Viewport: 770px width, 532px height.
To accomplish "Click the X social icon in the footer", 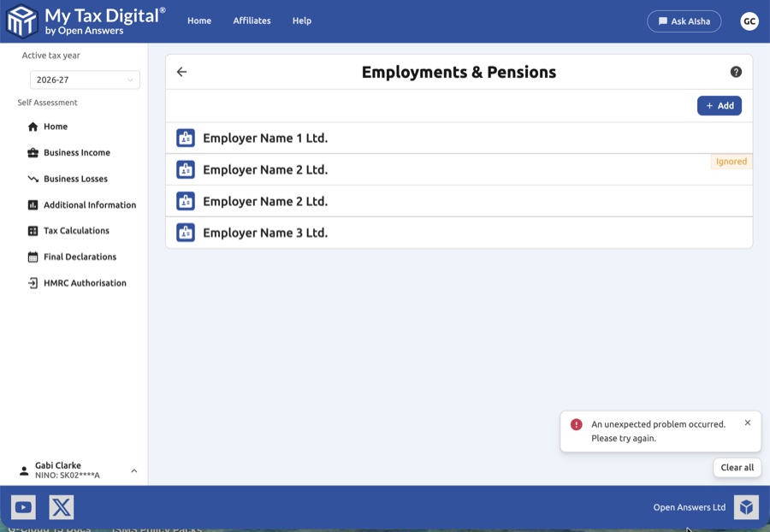I will pyautogui.click(x=61, y=506).
